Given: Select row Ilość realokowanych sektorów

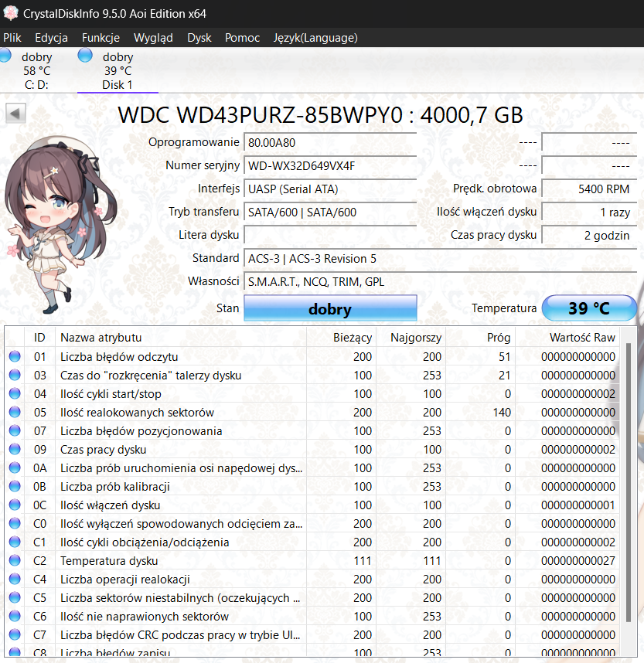Looking at the screenshot, I should (x=312, y=412).
